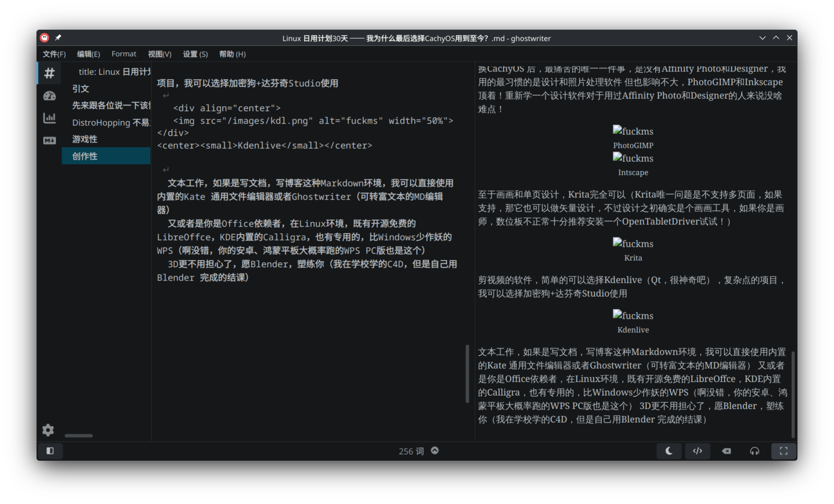Toggle Hemingway mode backspace button

(x=726, y=451)
